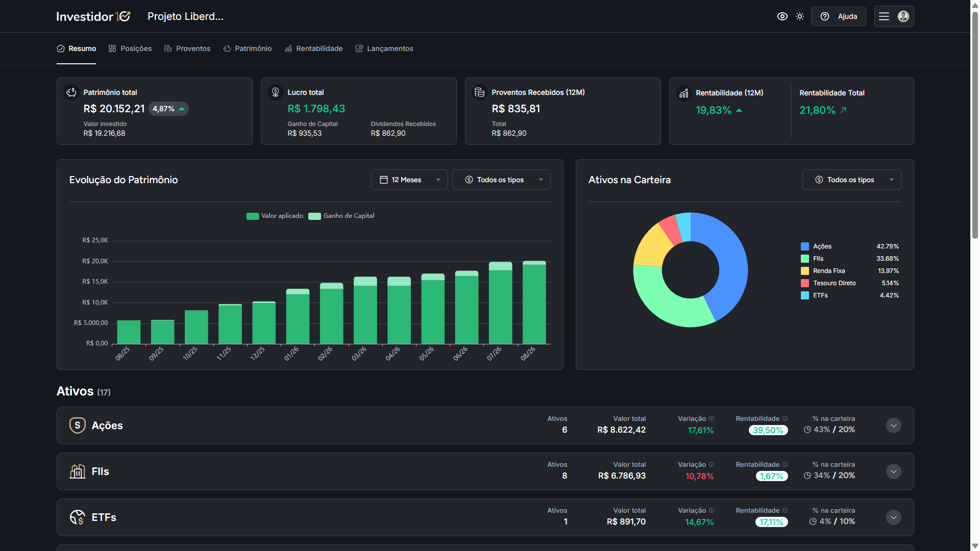980x551 pixels.
Task: Open the hamburger menu icon
Action: [884, 16]
